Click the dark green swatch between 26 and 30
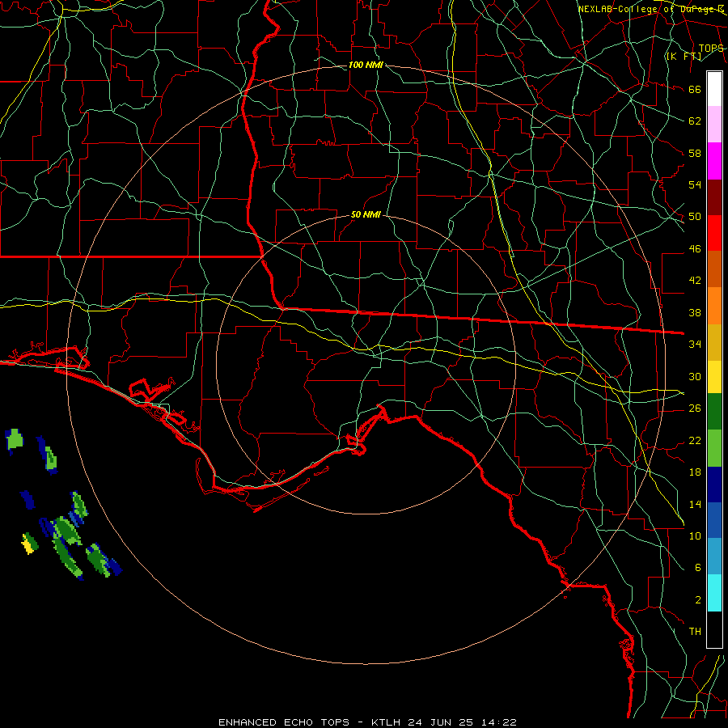The image size is (728, 728). 714,412
